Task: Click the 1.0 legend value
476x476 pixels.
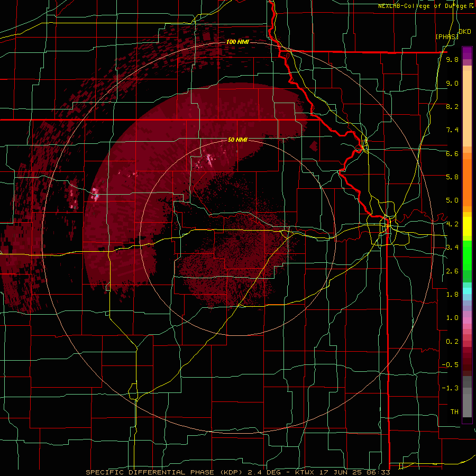Action: [x=452, y=317]
